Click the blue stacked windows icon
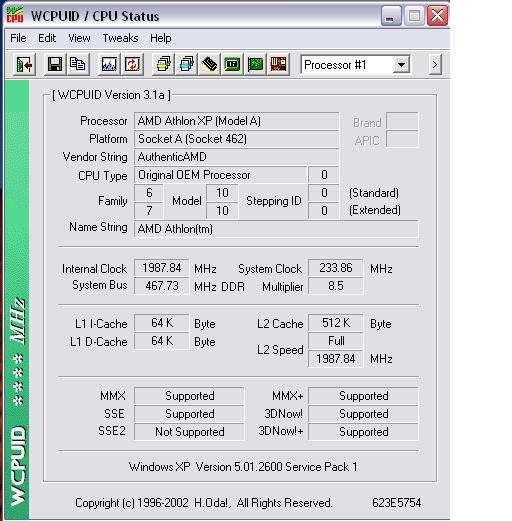This screenshot has height=521, width=512. tap(186, 64)
